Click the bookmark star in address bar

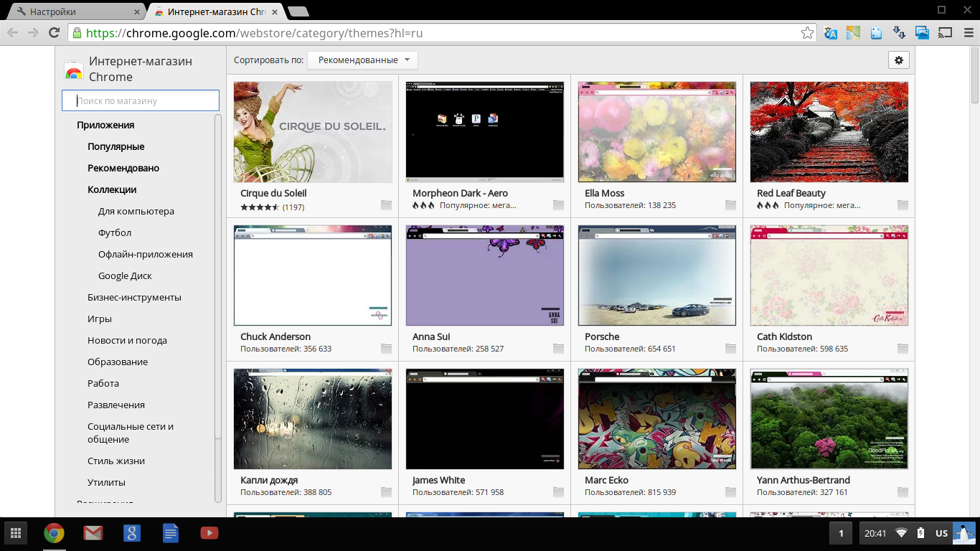[x=807, y=33]
